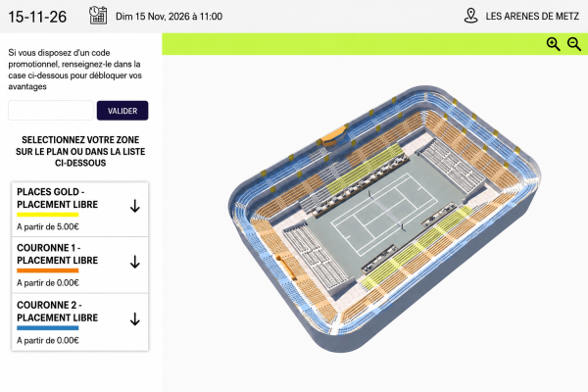Validate the promo code with Valider
Image resolution: width=588 pixels, height=392 pixels.
pyautogui.click(x=122, y=111)
